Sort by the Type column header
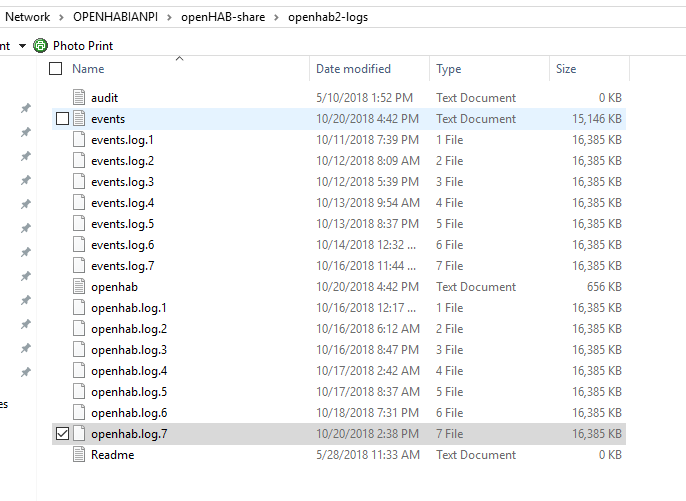 [449, 69]
